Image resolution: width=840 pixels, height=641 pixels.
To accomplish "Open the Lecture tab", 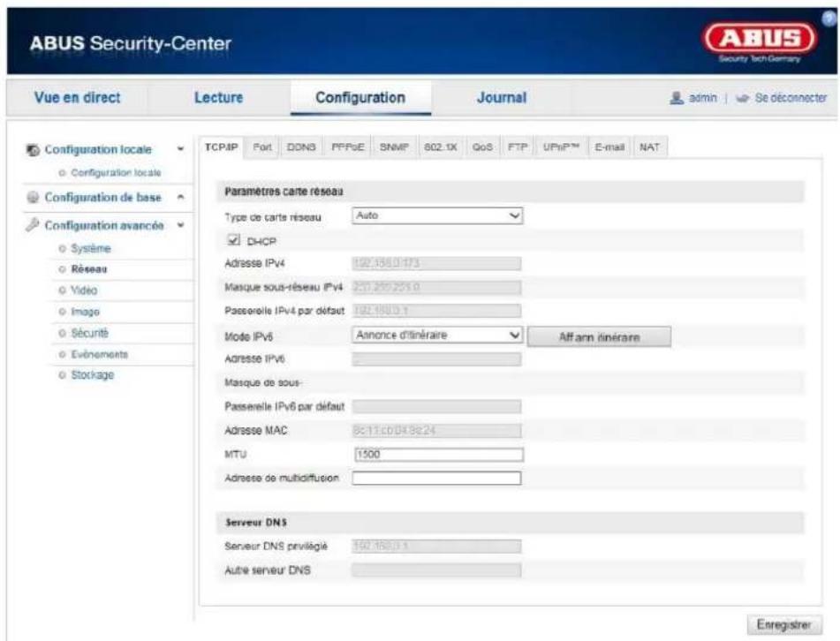I will click(218, 97).
